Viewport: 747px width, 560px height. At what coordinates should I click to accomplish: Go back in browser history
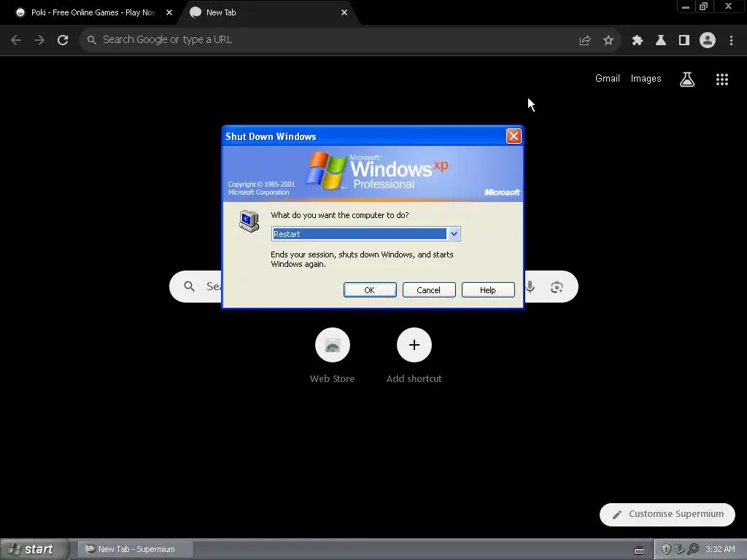16,40
